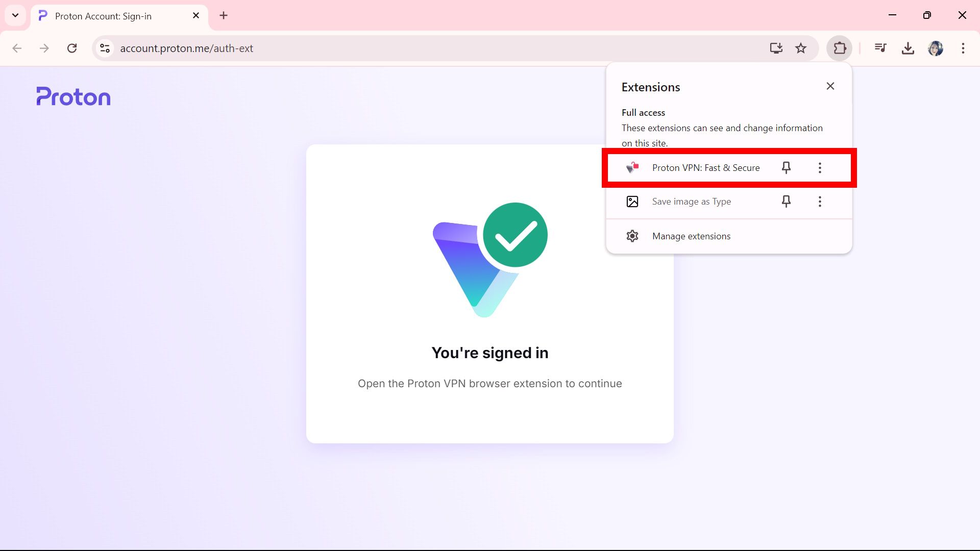Image resolution: width=980 pixels, height=551 pixels.
Task: Click the browser profile avatar
Action: pos(936,48)
